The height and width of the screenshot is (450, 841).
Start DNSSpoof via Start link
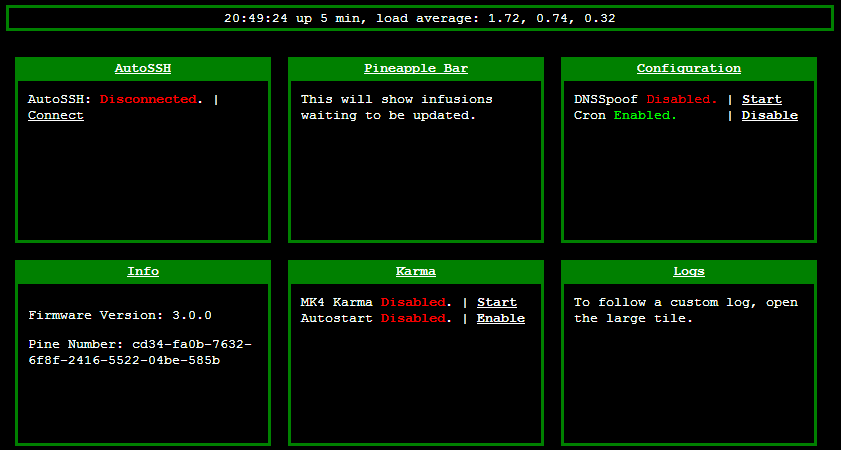[762, 99]
